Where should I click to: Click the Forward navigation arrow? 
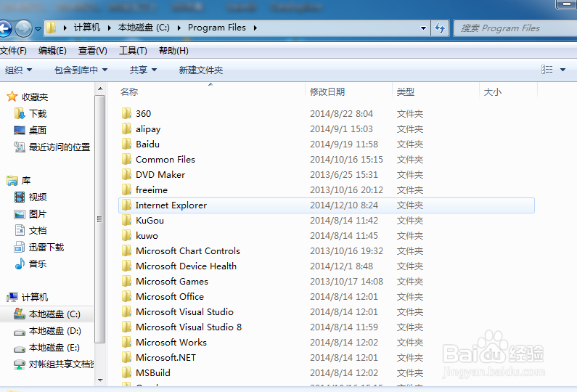(x=23, y=28)
